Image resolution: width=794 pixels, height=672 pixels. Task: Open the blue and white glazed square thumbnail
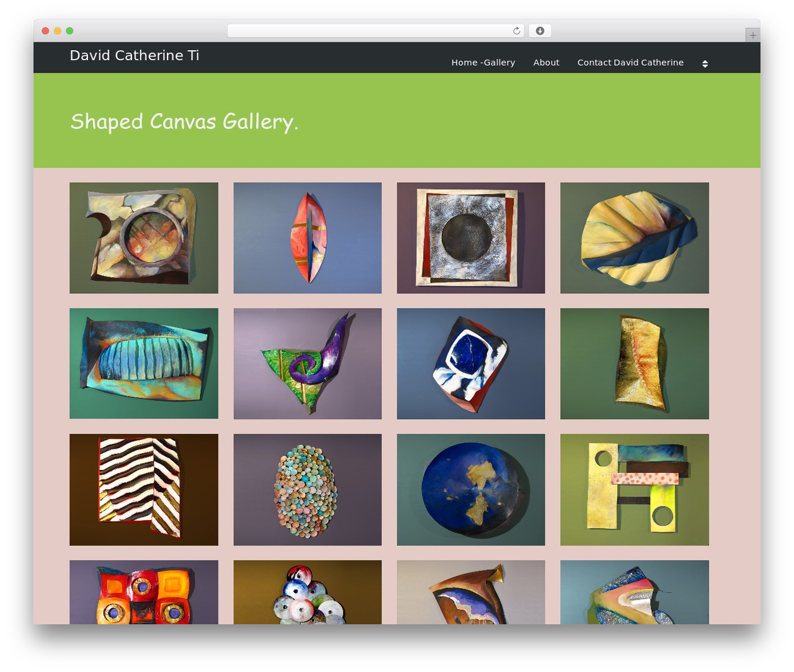pyautogui.click(x=471, y=364)
